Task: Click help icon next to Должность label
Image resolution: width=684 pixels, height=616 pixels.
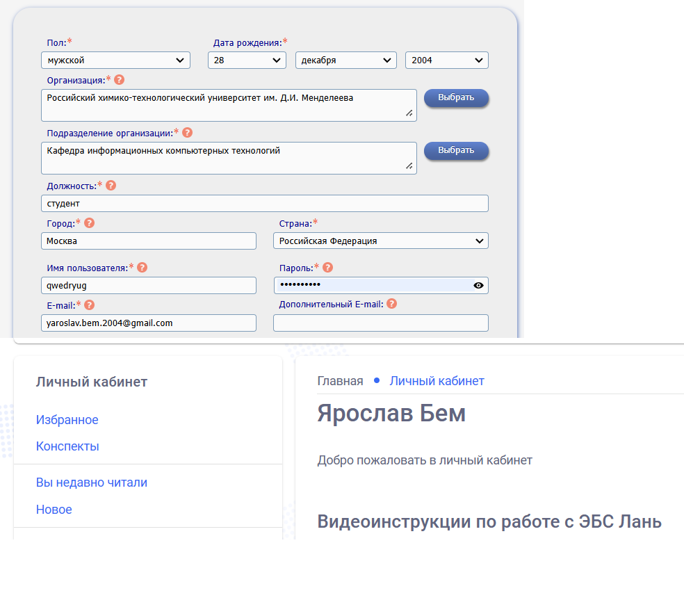Action: coord(111,186)
